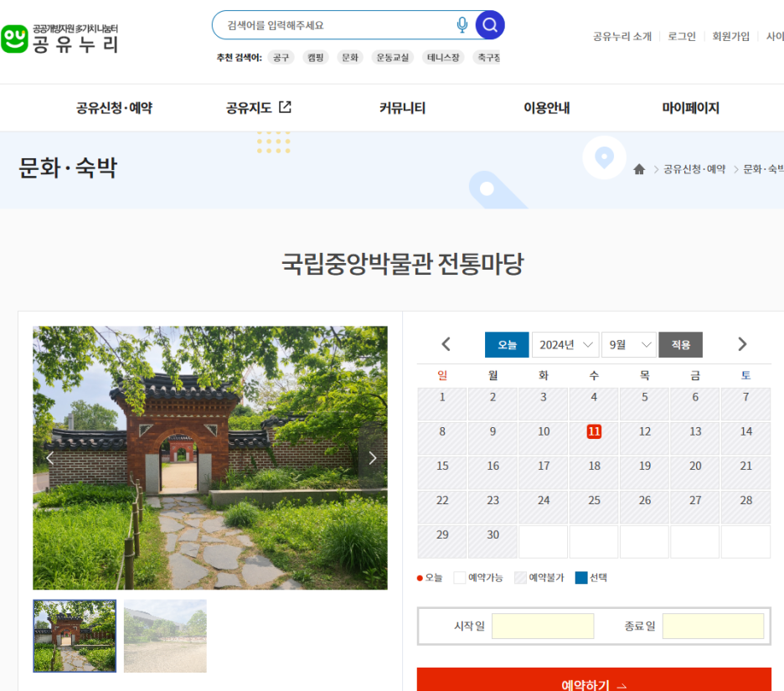
Task: Click the main gate photo
Action: pos(210,457)
